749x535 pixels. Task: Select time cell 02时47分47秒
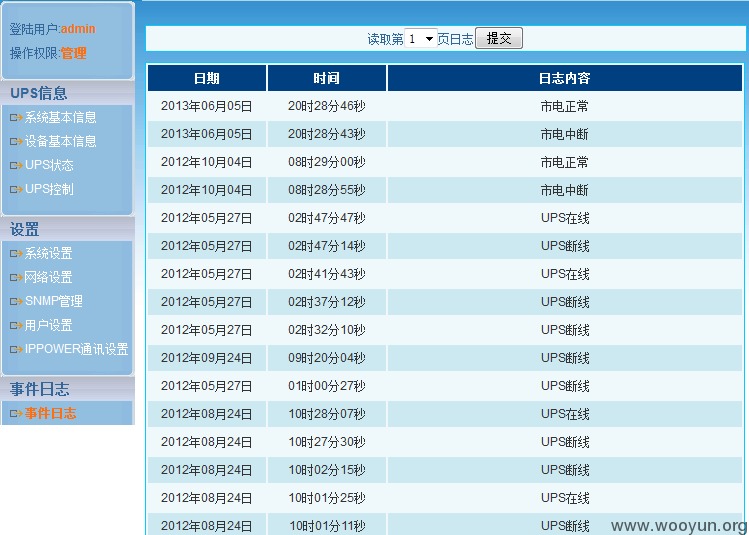click(x=327, y=218)
